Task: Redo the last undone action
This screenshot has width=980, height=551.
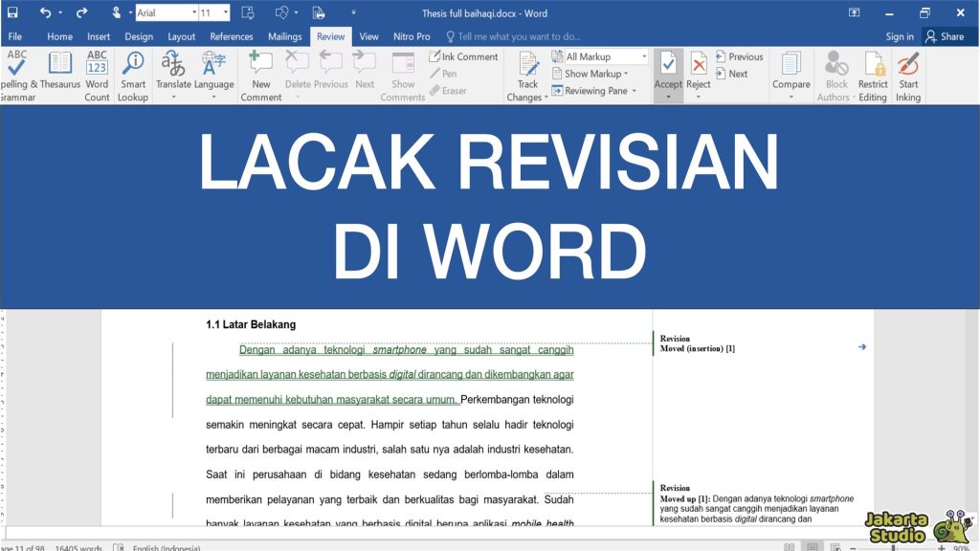Action: 82,12
